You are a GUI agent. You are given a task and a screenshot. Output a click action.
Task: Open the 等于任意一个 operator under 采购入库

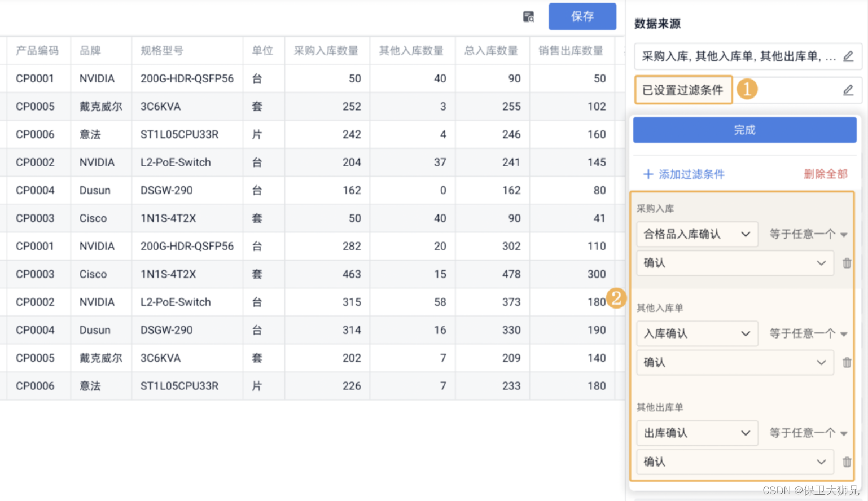pyautogui.click(x=808, y=234)
